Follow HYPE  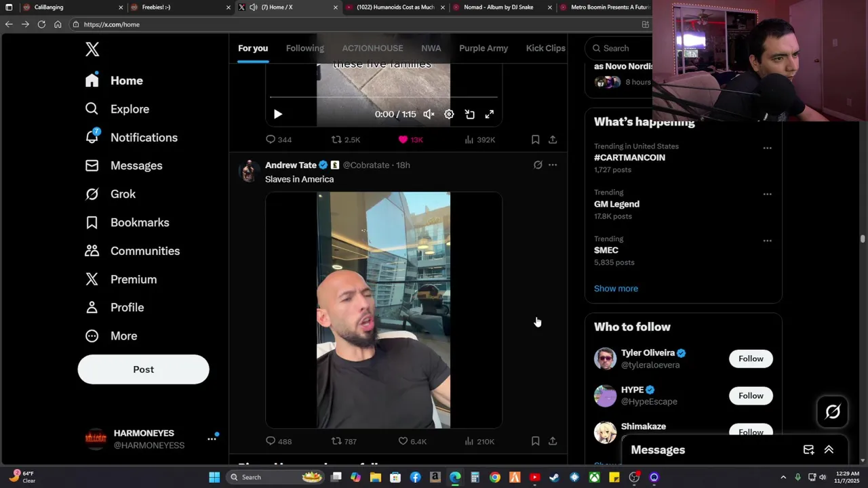point(751,396)
